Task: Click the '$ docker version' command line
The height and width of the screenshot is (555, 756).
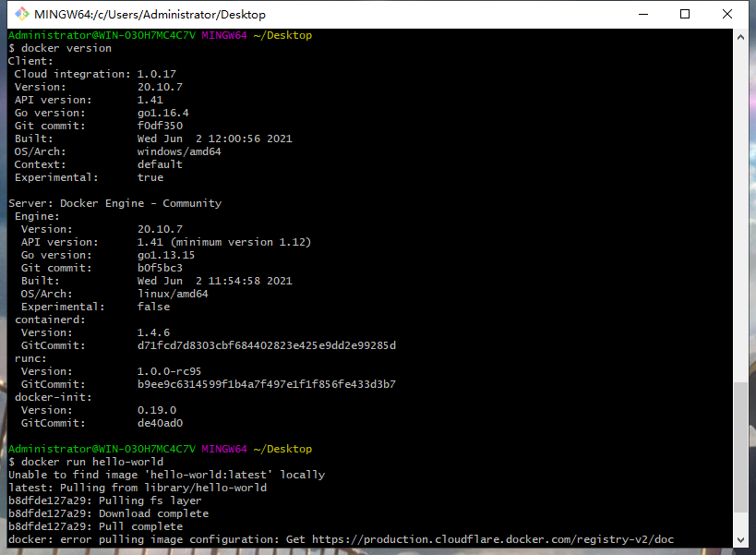Action: coord(60,48)
